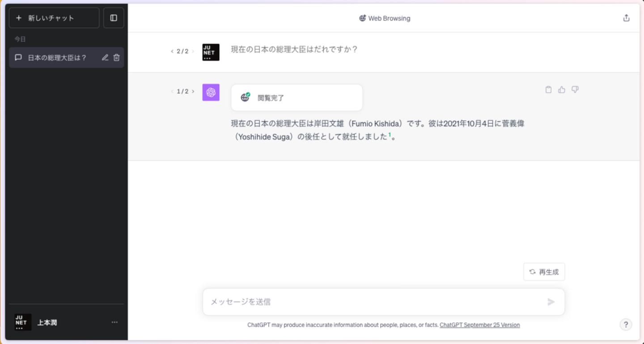Screen dimensions: 644x344
Task: Open the Web Browsing model selector
Action: (x=385, y=18)
